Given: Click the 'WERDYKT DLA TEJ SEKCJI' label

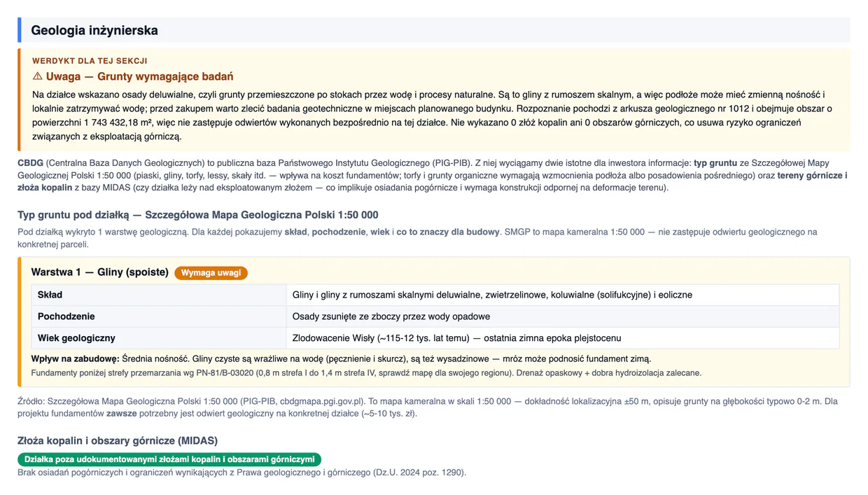Looking at the screenshot, I should pos(90,61).
